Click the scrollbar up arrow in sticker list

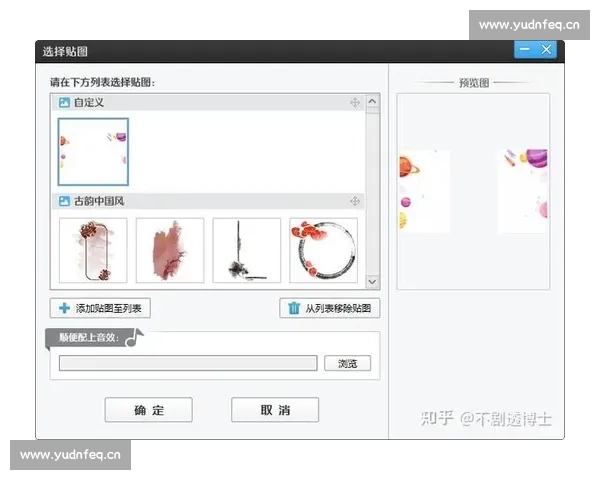click(372, 101)
